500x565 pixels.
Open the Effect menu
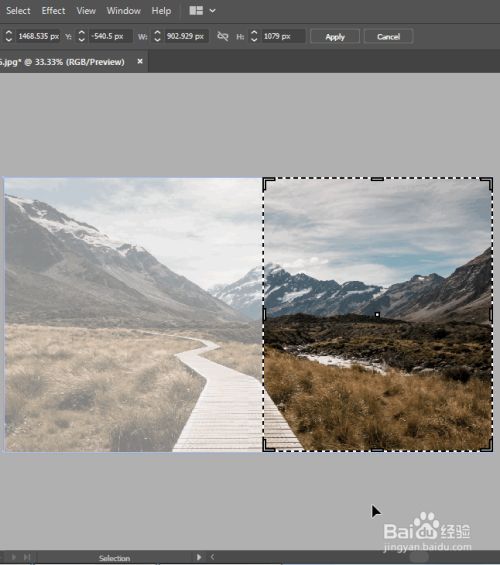point(53,11)
